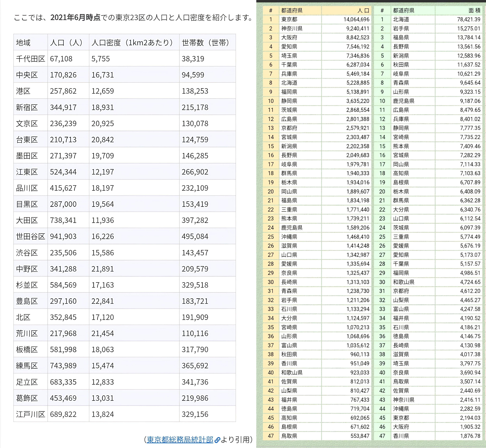Click the 新宿区 cell in the ward table
This screenshot has height=448, width=486.
click(x=27, y=107)
